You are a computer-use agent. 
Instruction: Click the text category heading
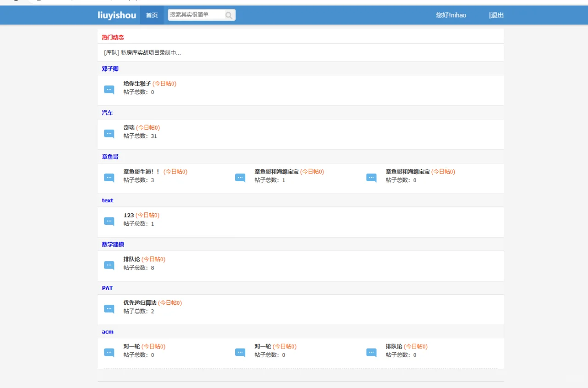(107, 200)
